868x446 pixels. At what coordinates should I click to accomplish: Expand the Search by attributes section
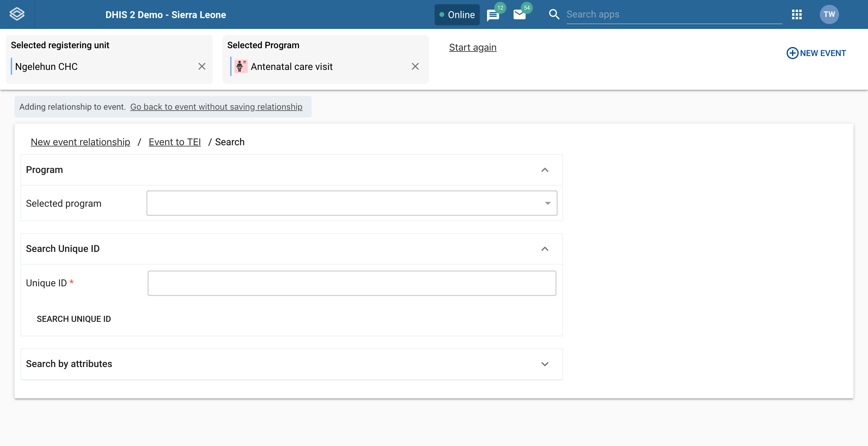point(545,364)
